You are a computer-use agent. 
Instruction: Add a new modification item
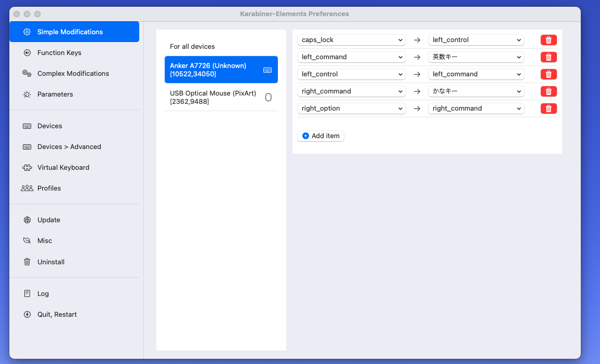[321, 136]
